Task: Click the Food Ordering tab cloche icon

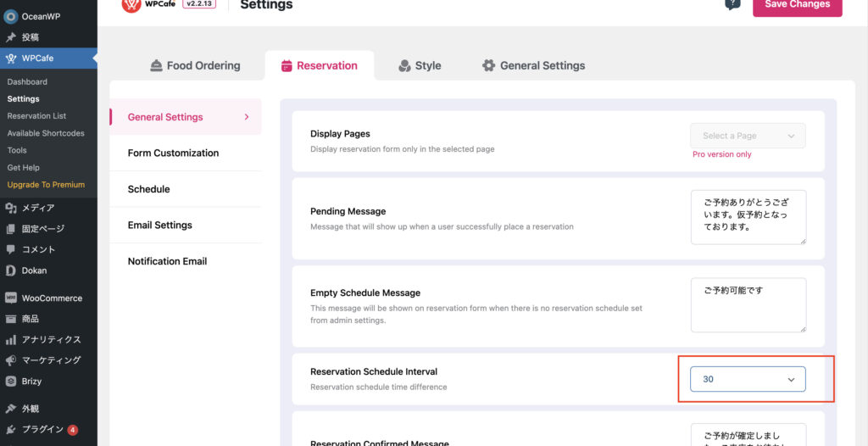Action: pos(156,65)
